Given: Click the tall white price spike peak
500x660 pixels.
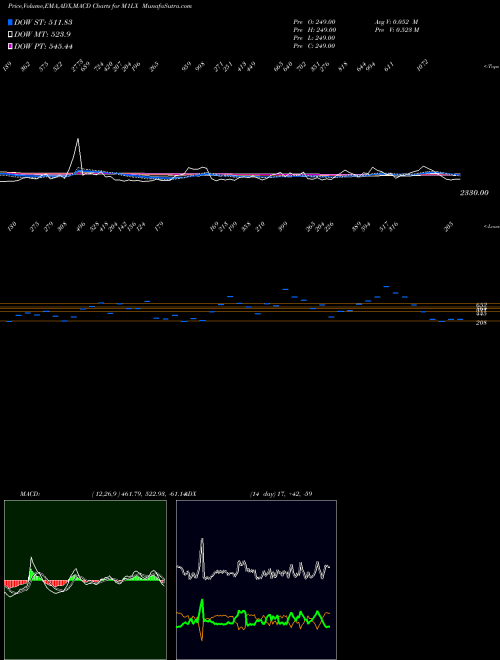Looking at the screenshot, I should click(x=78, y=139).
